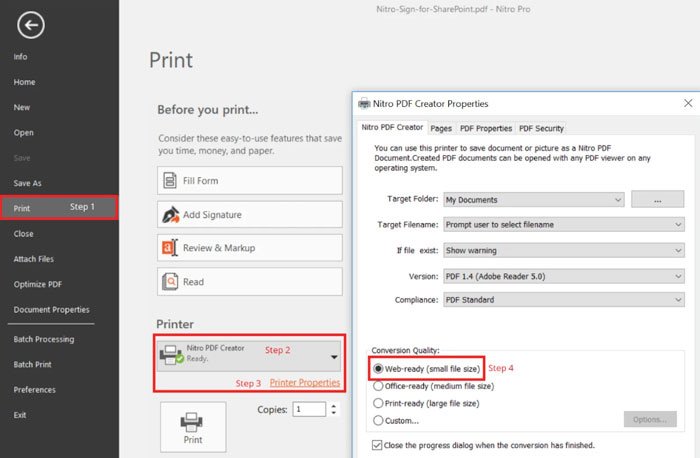Viewport: 700px width, 458px height.
Task: Go to Home in sidebar
Action: 24,82
